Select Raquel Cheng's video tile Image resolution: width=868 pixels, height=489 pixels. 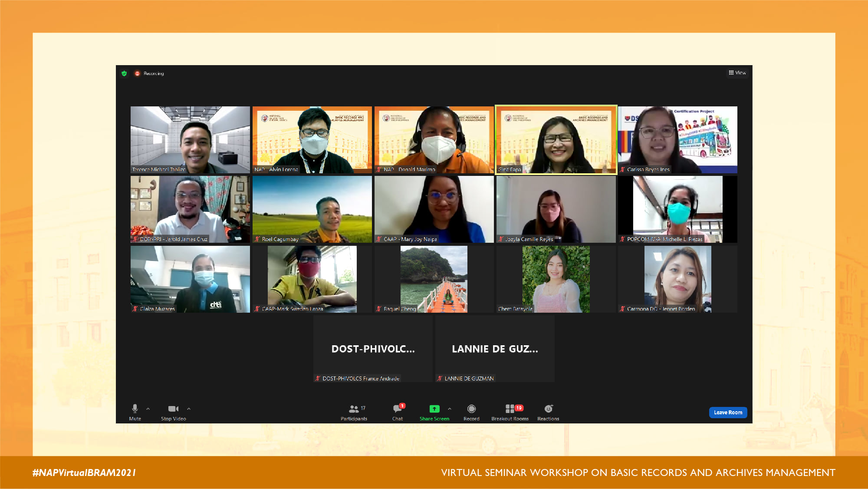pyautogui.click(x=434, y=279)
